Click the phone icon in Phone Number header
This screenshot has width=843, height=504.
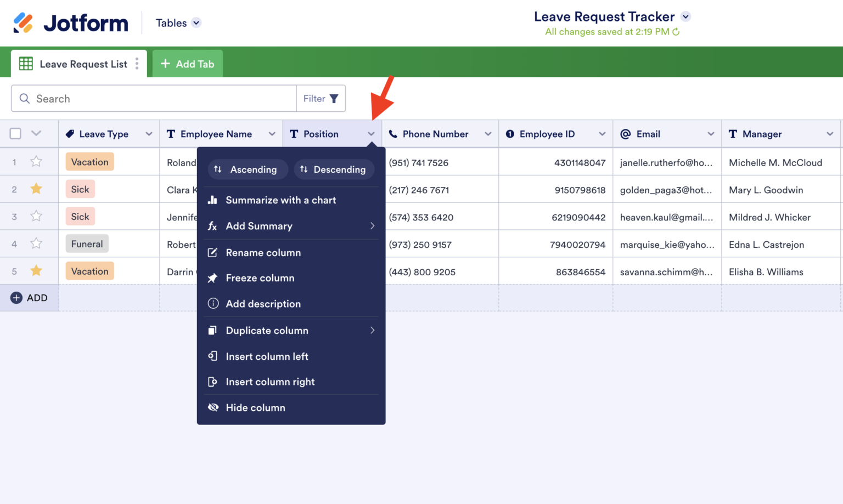click(393, 133)
